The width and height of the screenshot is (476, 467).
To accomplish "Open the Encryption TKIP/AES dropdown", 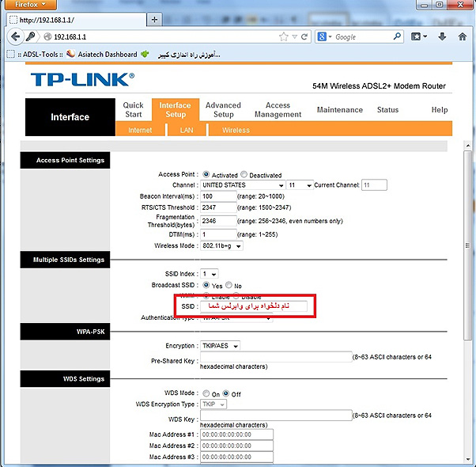I will [x=220, y=346].
